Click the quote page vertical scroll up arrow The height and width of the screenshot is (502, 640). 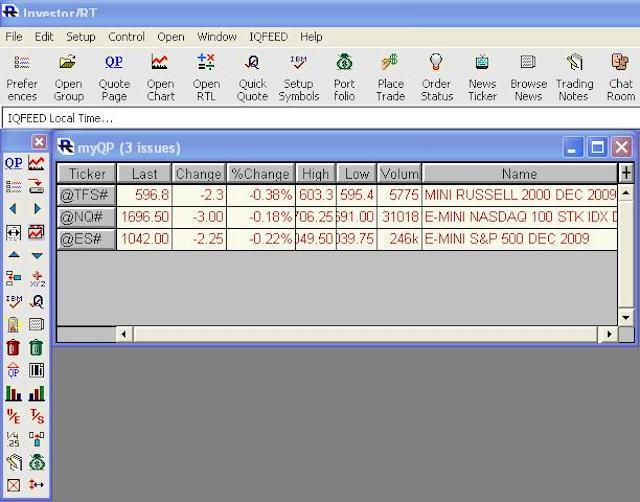[626, 193]
